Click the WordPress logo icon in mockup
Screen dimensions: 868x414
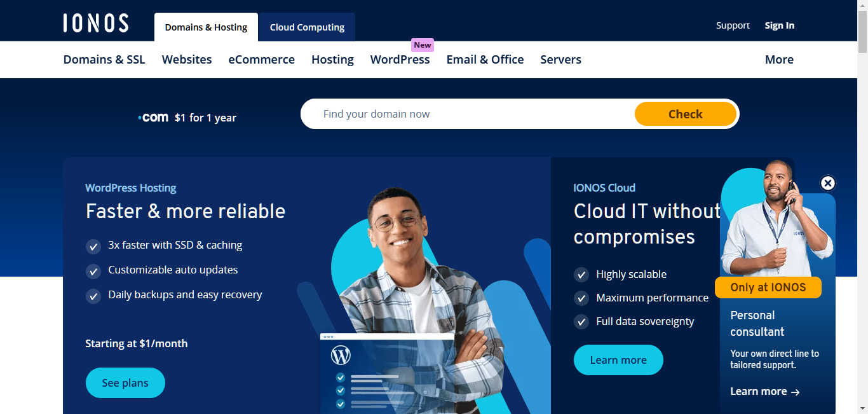pos(341,355)
